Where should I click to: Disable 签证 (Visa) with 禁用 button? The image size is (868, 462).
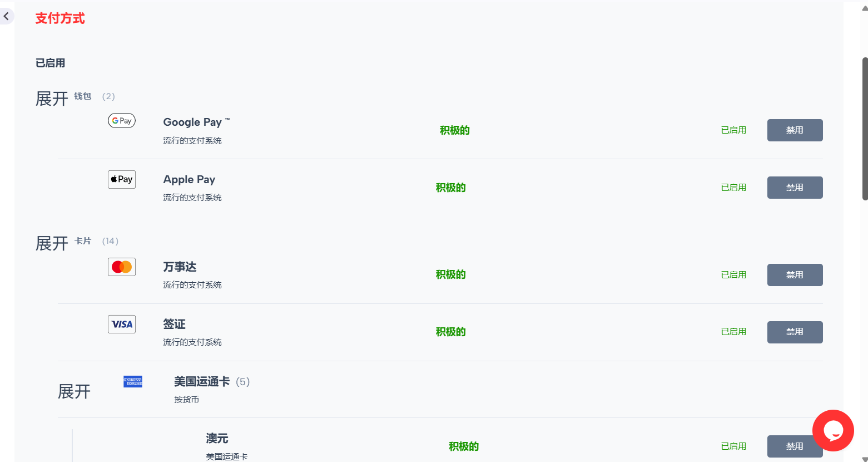pyautogui.click(x=795, y=332)
